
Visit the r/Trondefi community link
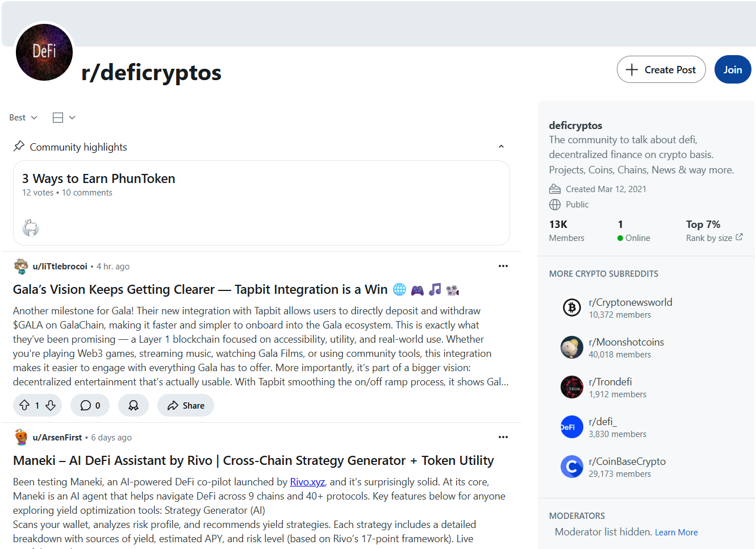coord(611,382)
